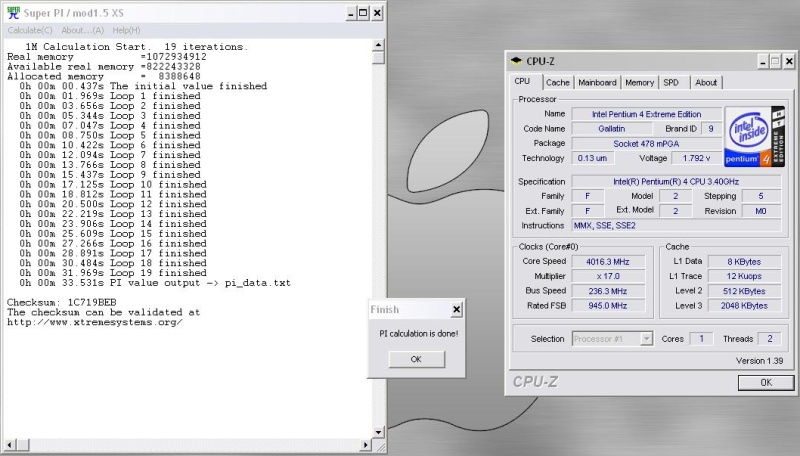Click the L1 Data value '8 KBytes'
Viewport: 800px width, 456px height.
click(x=744, y=262)
